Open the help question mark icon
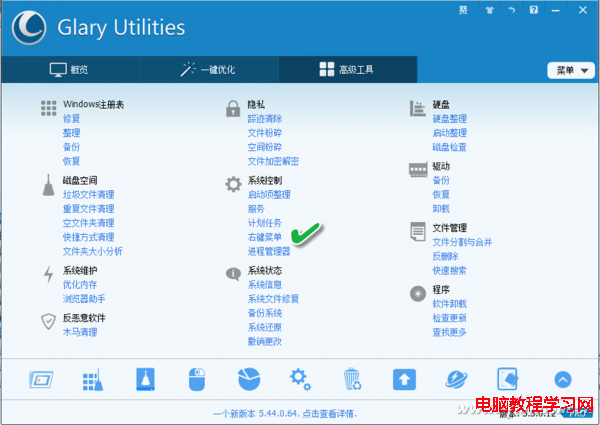Screen dimensions: 600x425 [534, 10]
